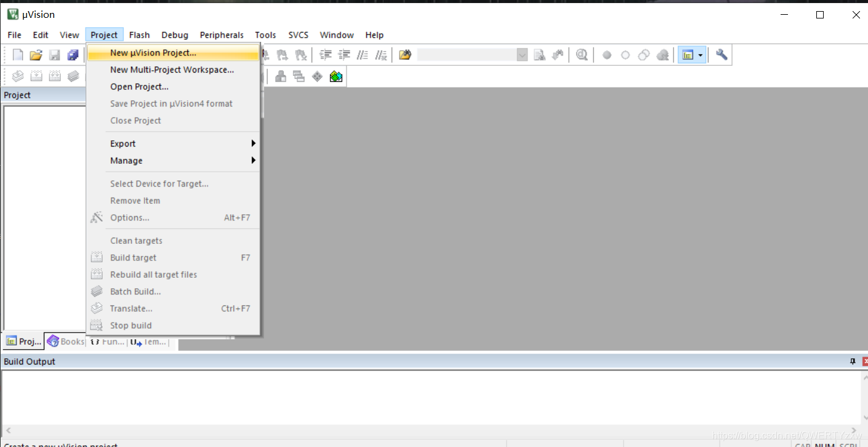Click the Enable/Disable Breakpoint hollow circle icon
This screenshot has height=447, width=868.
625,55
